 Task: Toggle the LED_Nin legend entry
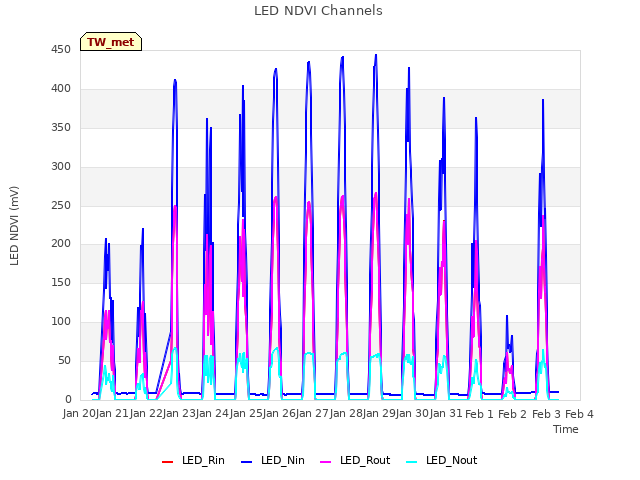(x=273, y=461)
